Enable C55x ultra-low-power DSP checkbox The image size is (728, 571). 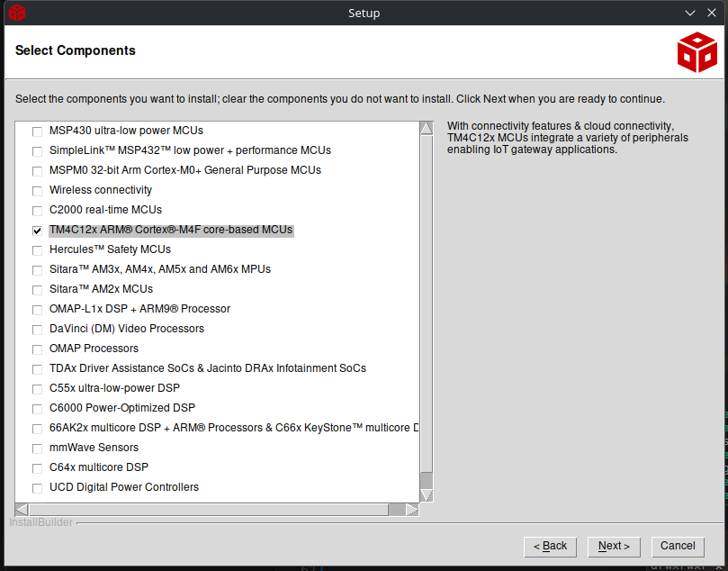click(37, 389)
